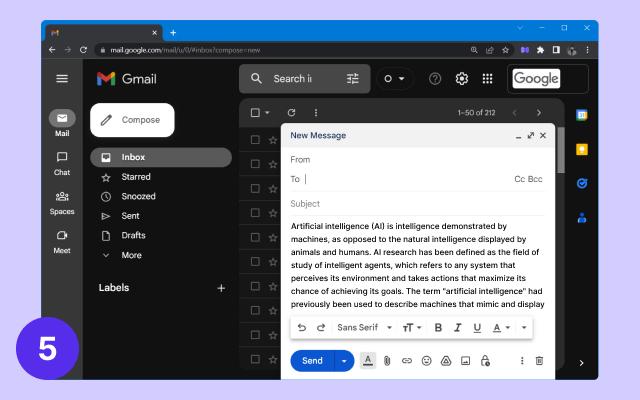Undo the last edit in compose
Viewport: 640px width, 400px height.
pos(302,328)
